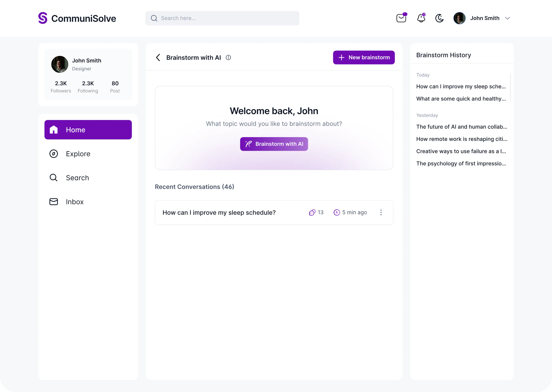Click the Brainstorm History scrollbar
Image resolution: width=552 pixels, height=392 pixels.
point(510,87)
